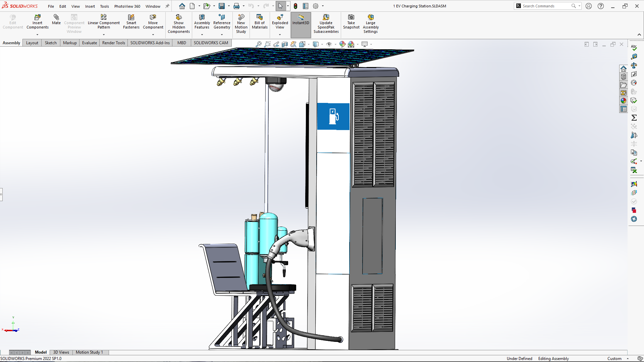The height and width of the screenshot is (362, 644).
Task: Click the Measure tool icon
Action: 634,57
